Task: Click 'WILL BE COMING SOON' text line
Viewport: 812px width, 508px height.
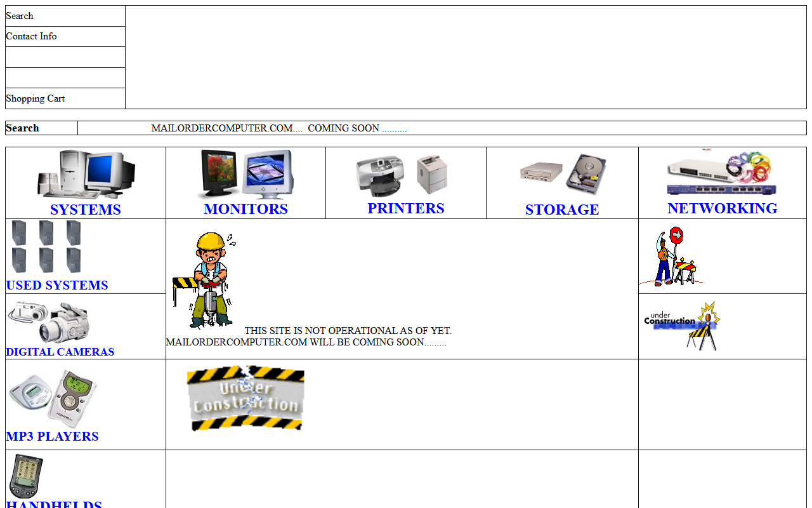Action: click(306, 342)
